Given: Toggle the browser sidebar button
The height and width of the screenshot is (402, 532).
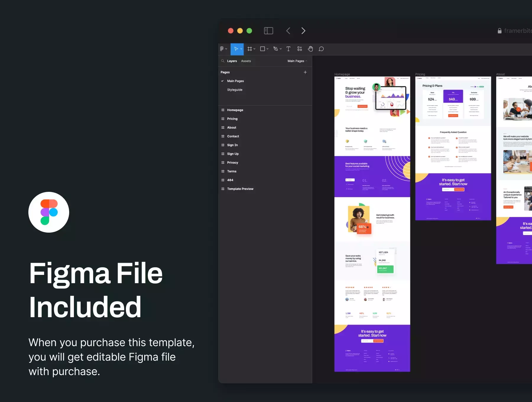Looking at the screenshot, I should pyautogui.click(x=268, y=31).
